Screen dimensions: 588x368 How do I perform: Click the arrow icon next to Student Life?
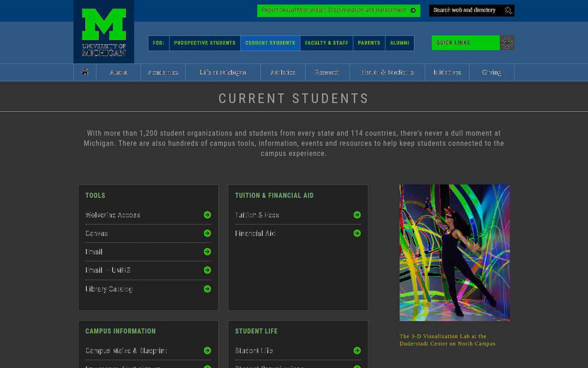pos(357,351)
